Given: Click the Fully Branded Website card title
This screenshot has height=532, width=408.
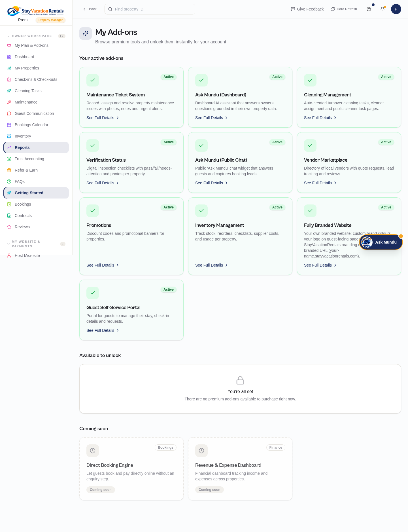Looking at the screenshot, I should pos(328,225).
